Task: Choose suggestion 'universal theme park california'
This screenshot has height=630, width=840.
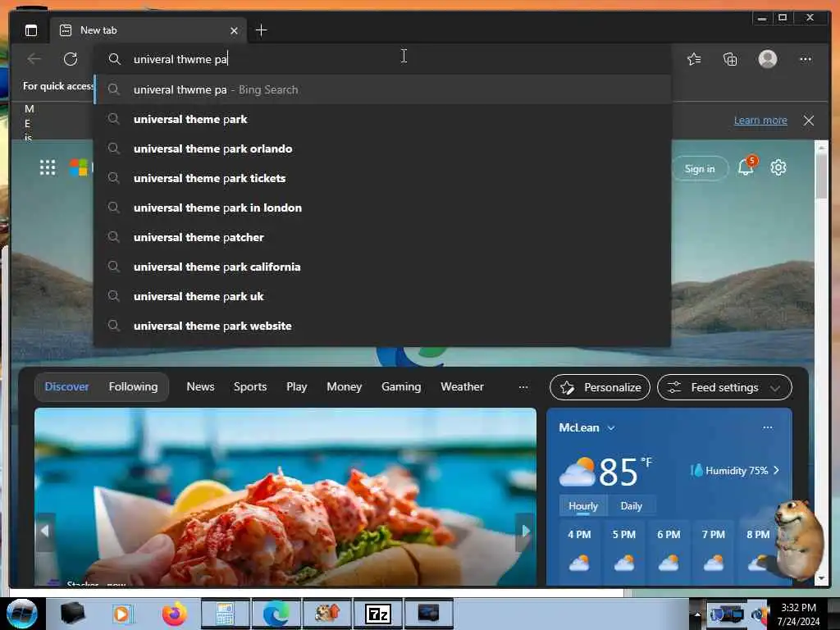Action: click(x=383, y=267)
